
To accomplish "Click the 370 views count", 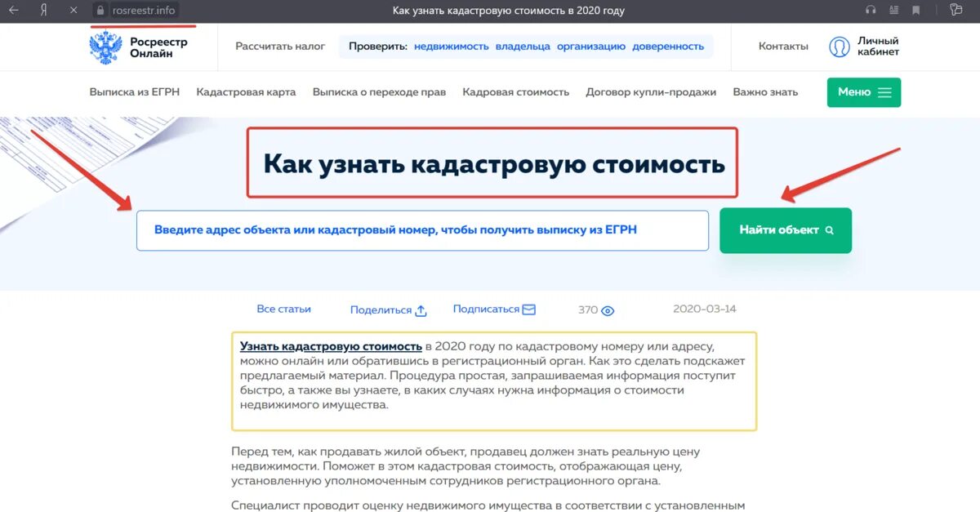I will pos(588,310).
